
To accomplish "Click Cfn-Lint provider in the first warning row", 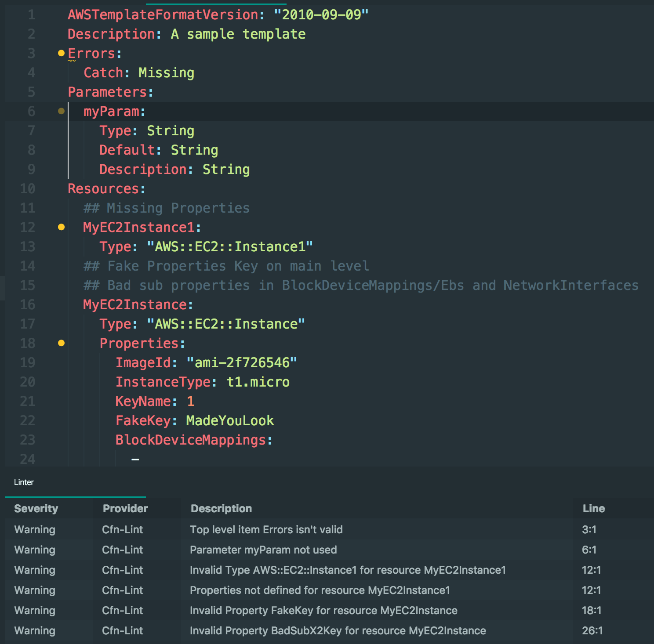I will coord(123,529).
